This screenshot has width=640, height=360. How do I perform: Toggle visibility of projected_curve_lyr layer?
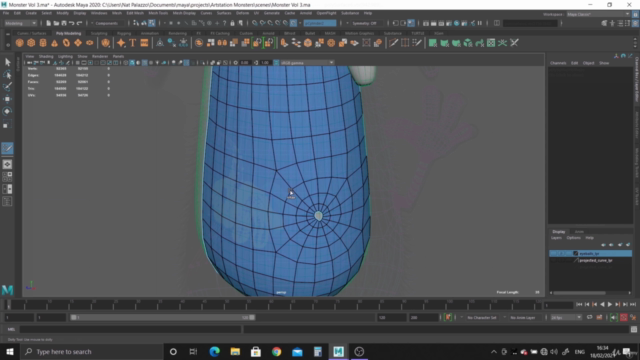tap(553, 260)
